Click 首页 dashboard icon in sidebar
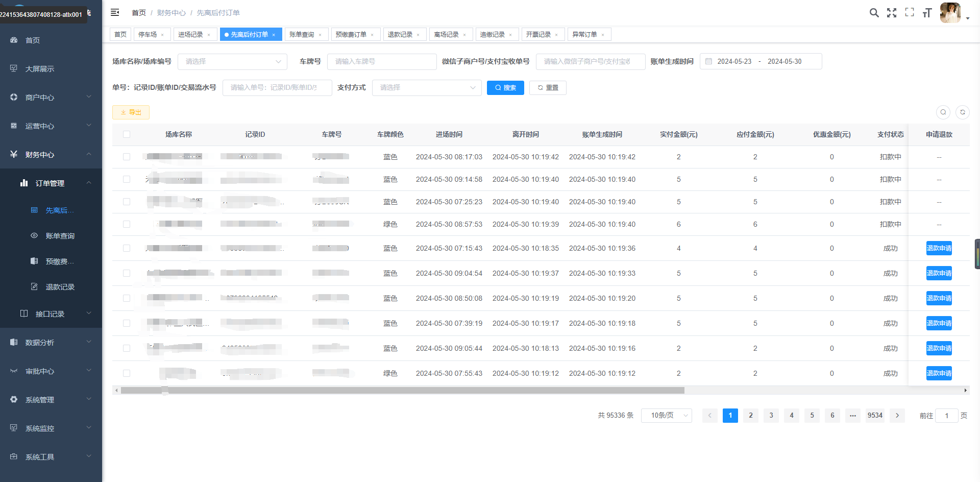 14,40
